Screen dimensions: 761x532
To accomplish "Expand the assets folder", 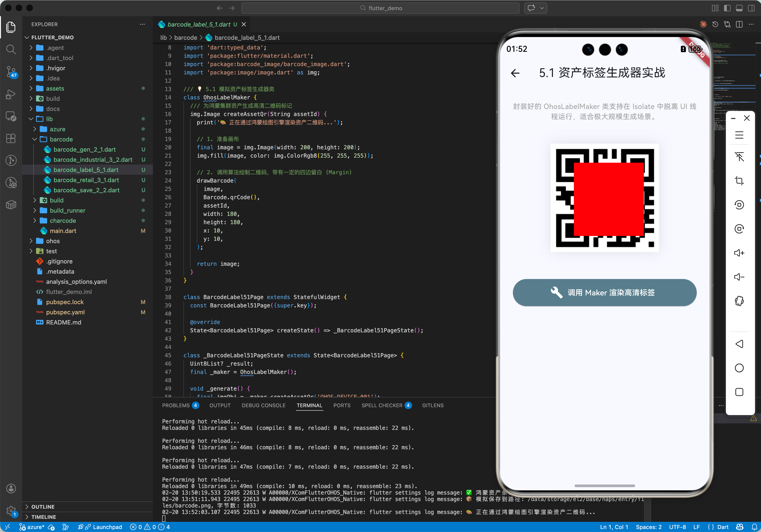I will 55,89.
